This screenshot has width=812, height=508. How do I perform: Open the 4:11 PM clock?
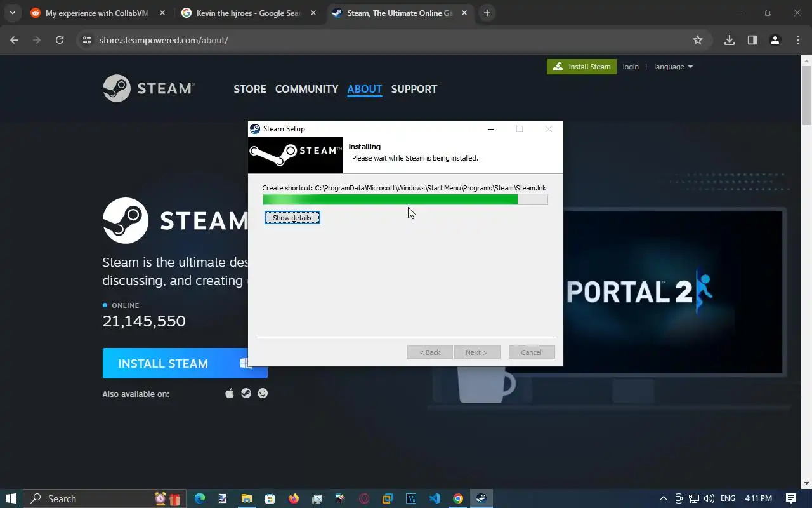tap(758, 498)
